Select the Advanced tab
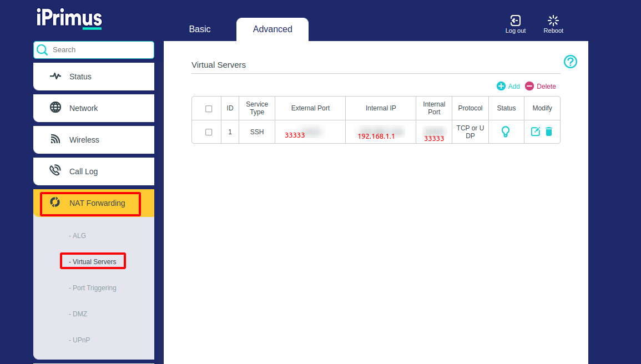 (272, 29)
